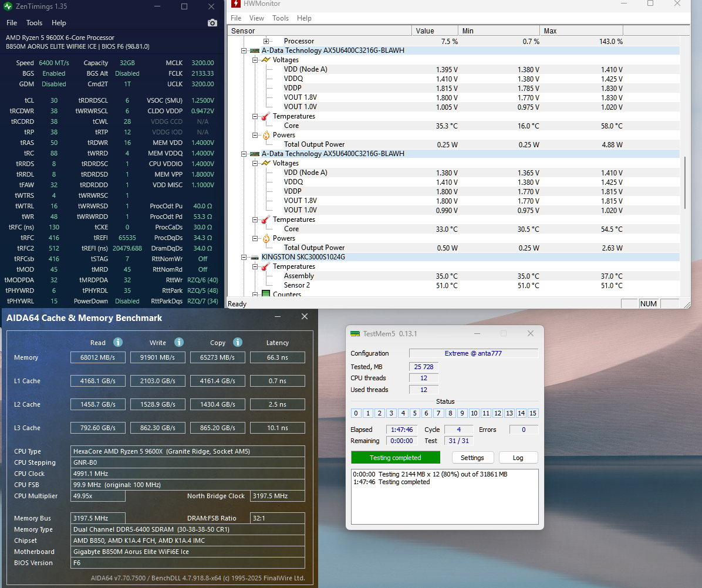Click the DRAM:FSB Ratio 32:1 field
Screen dimensions: 702x588
(x=278, y=518)
